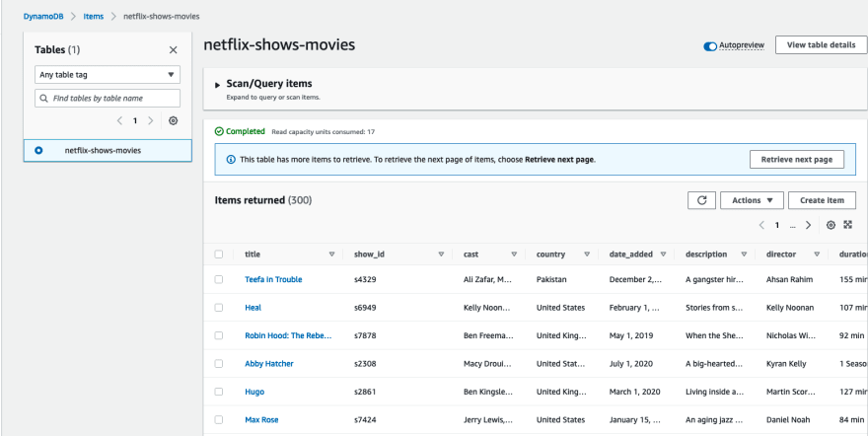Click show_id cell s7424

coord(365,420)
